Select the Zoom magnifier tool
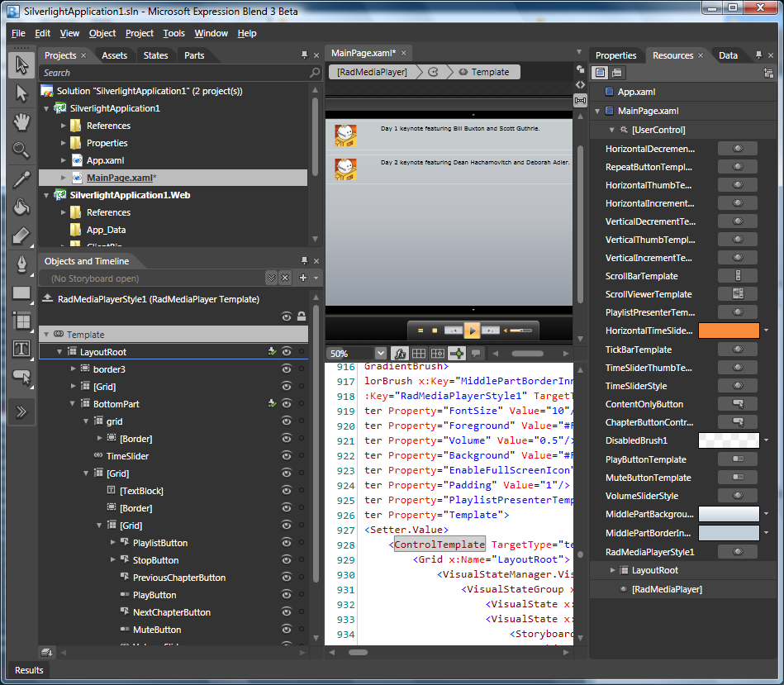Viewport: 784px width, 685px height. 21,150
